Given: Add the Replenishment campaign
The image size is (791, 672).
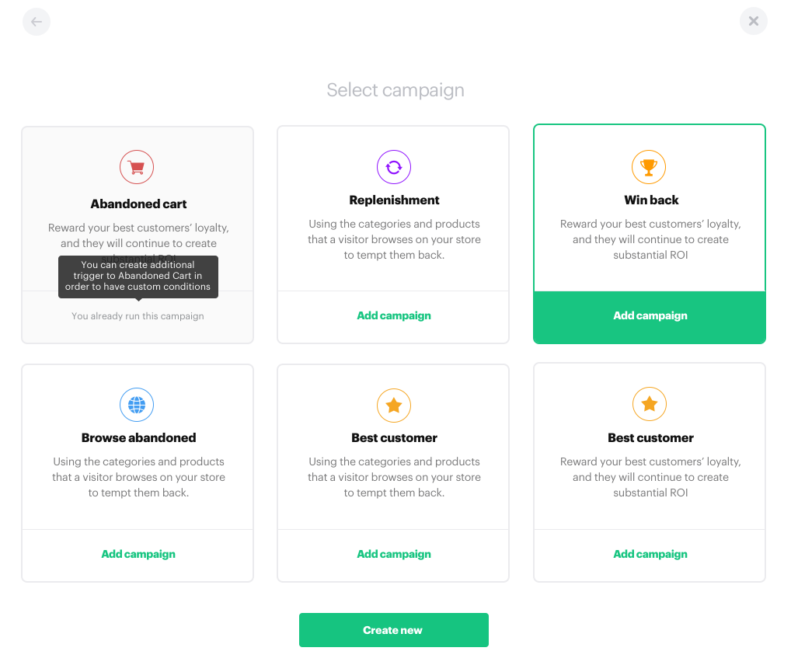Looking at the screenshot, I should [x=394, y=315].
